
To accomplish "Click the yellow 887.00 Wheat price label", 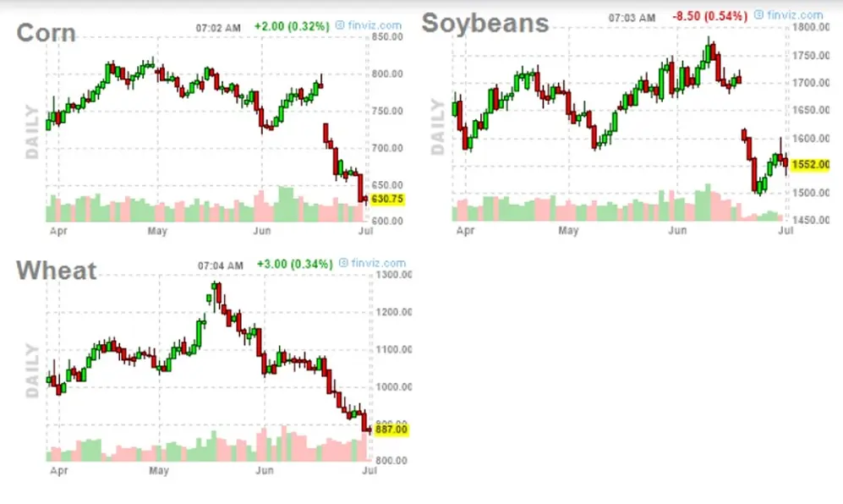I will (x=391, y=430).
